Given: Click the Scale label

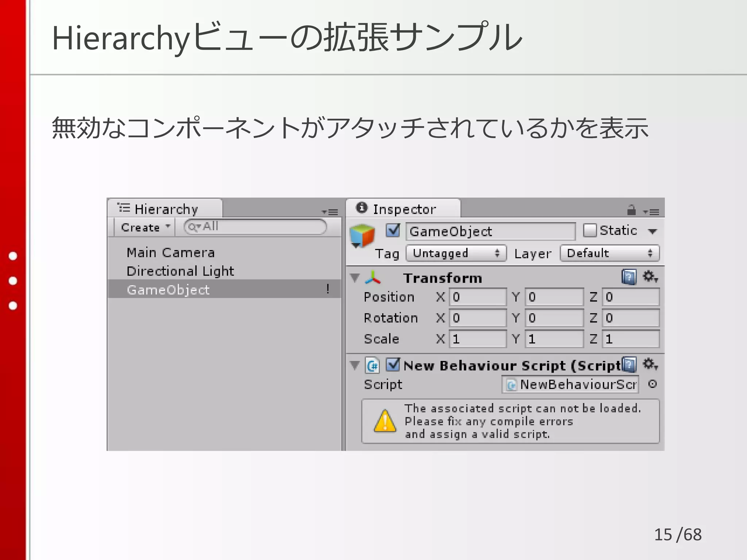Looking at the screenshot, I should click(381, 339).
